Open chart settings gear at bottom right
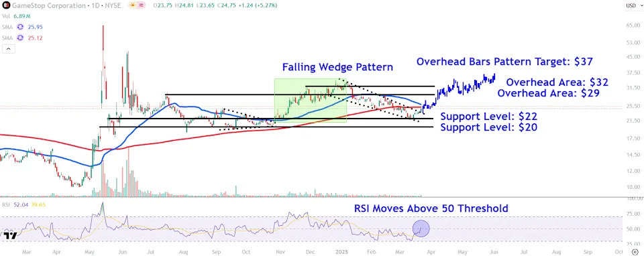The width and height of the screenshot is (644, 256). pos(635,251)
